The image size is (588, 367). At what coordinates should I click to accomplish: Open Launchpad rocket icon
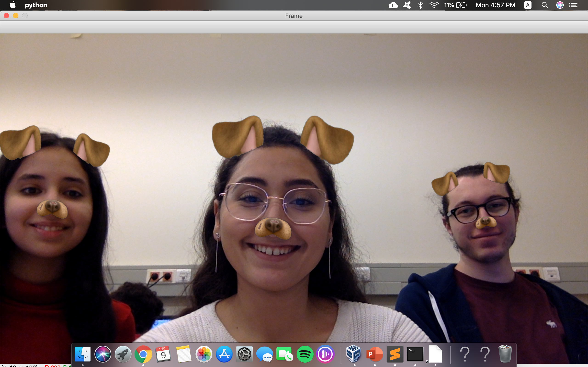click(123, 354)
